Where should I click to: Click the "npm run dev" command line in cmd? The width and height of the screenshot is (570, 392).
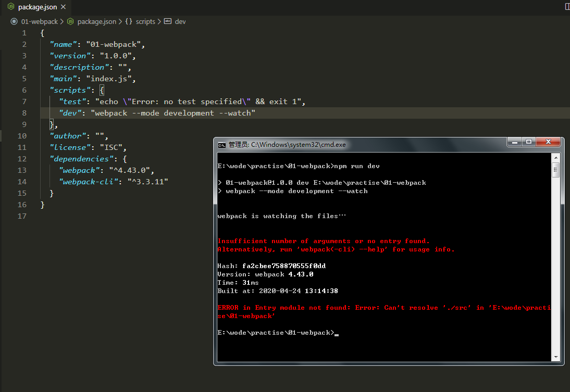click(x=299, y=166)
